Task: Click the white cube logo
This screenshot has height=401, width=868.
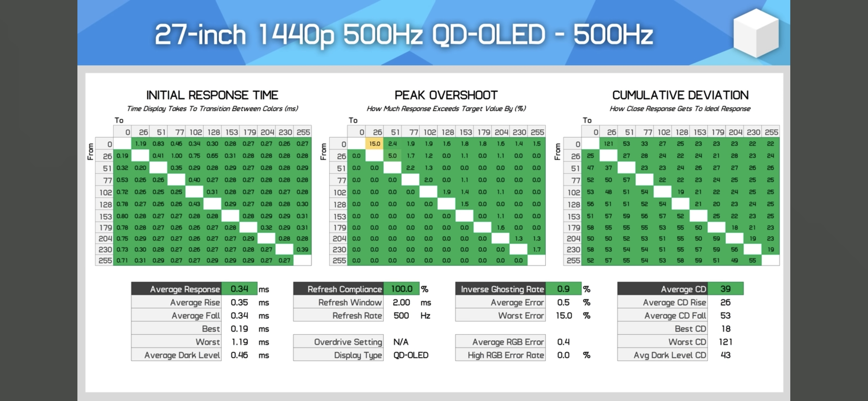Action: [756, 33]
